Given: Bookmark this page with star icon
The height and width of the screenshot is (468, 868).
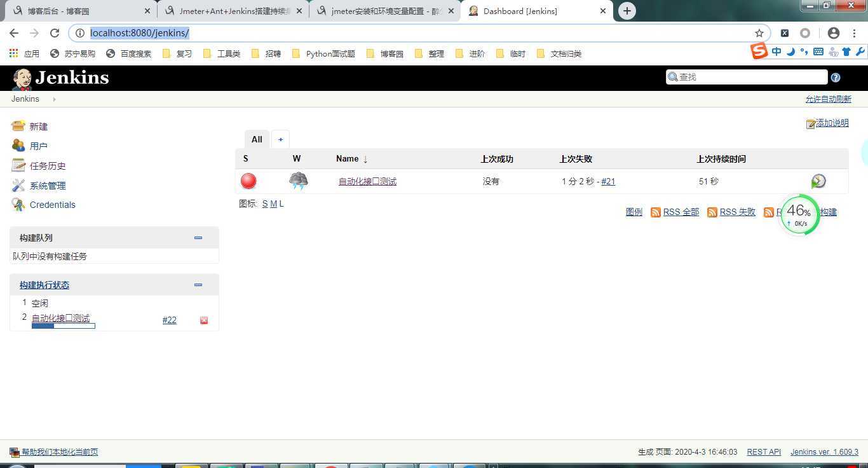Looking at the screenshot, I should (x=759, y=33).
